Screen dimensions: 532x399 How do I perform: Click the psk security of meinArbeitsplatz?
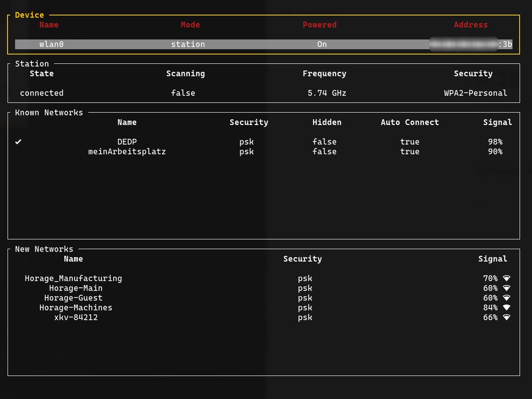click(x=247, y=152)
